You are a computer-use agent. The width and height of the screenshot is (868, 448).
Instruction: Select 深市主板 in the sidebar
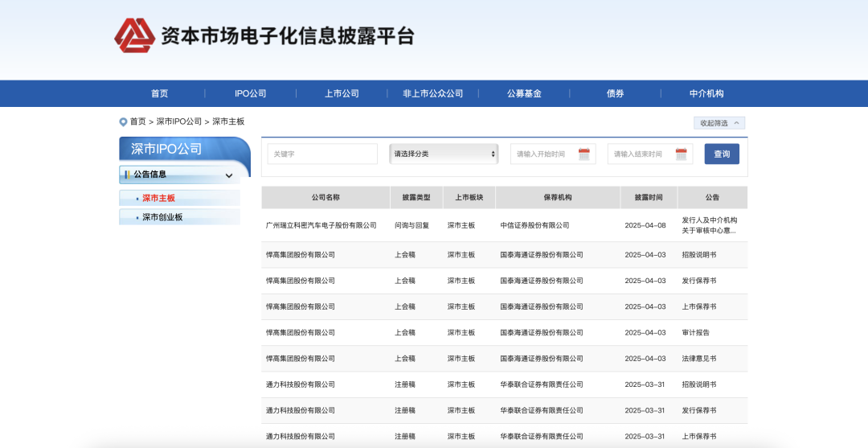click(x=158, y=198)
